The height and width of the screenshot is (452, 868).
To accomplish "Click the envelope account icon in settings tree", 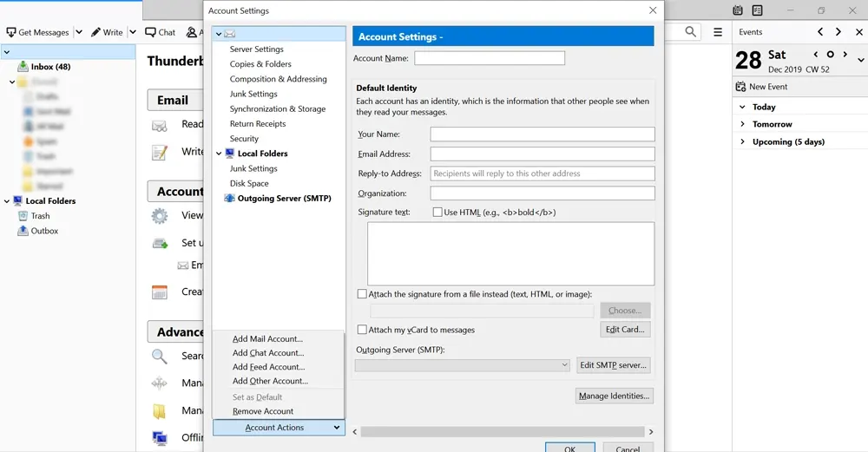I will [229, 34].
